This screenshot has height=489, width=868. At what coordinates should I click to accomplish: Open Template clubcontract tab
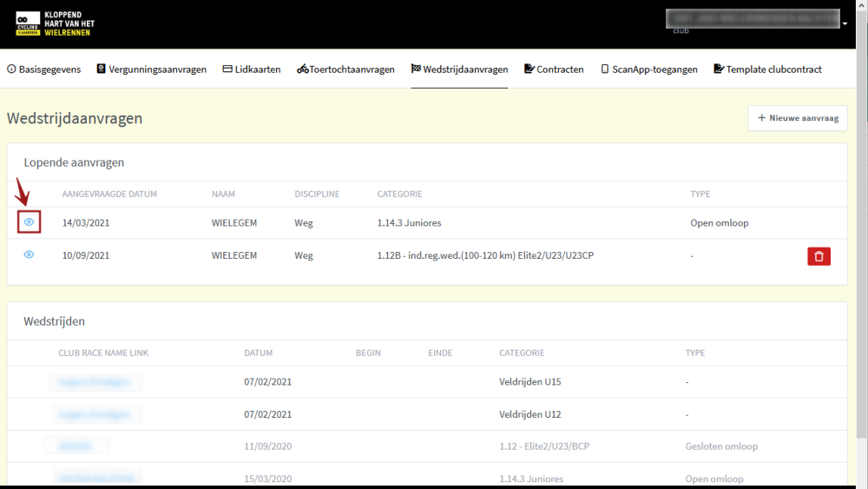[767, 69]
